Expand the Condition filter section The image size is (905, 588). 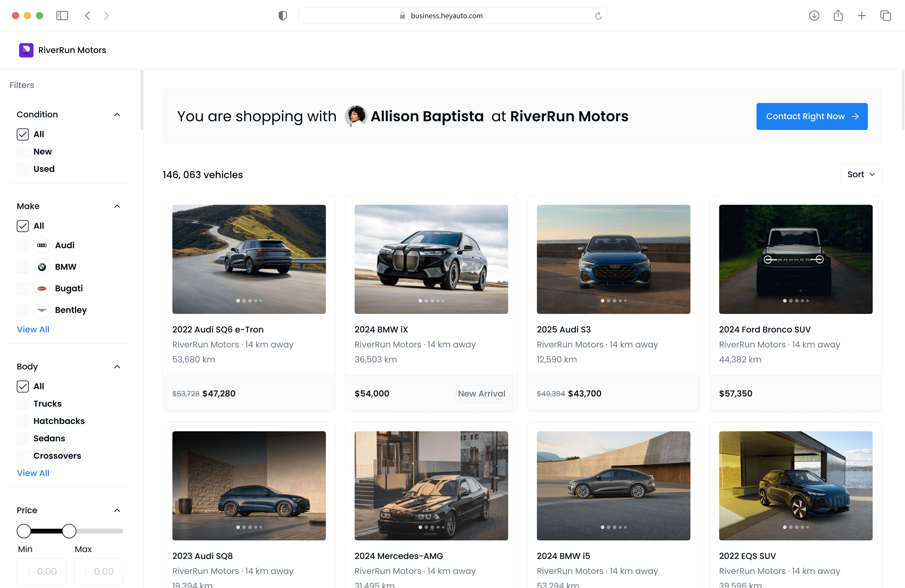(116, 114)
